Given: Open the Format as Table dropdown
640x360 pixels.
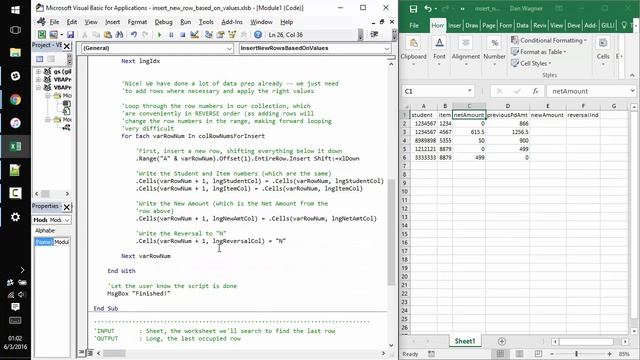Looking at the screenshot, I should pyautogui.click(x=538, y=52).
